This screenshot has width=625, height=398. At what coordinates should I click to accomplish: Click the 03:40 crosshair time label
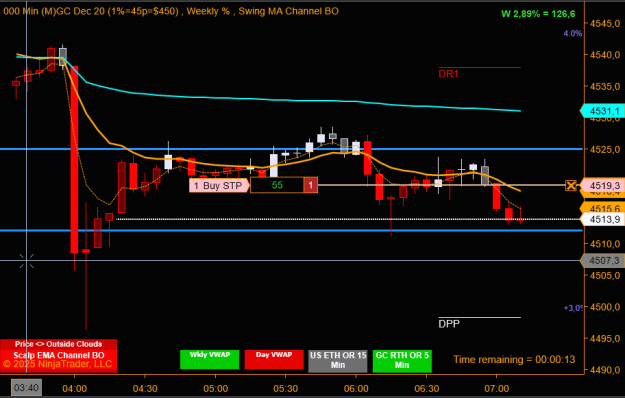(x=26, y=388)
